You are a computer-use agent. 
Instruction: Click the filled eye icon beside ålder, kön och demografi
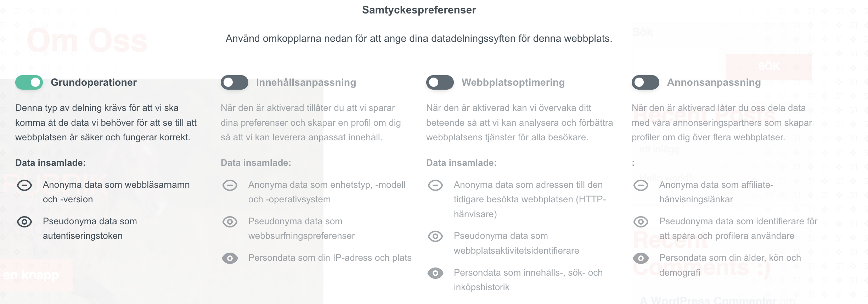click(x=641, y=258)
